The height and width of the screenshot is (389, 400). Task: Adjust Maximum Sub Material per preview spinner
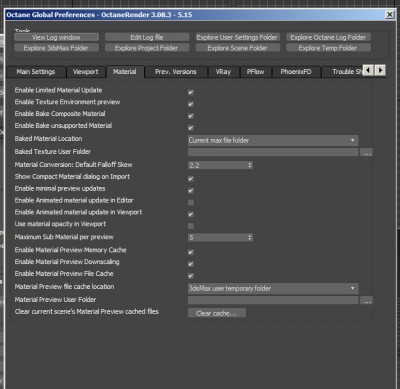[250, 238]
